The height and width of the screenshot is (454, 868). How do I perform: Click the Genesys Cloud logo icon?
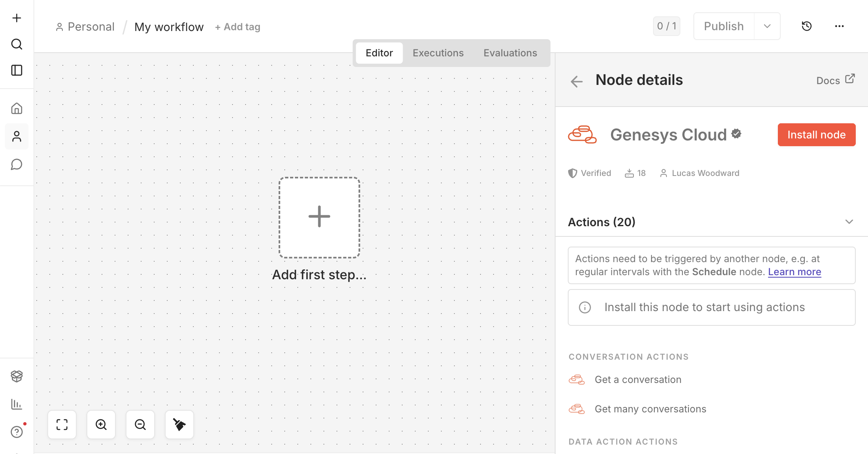coord(582,135)
